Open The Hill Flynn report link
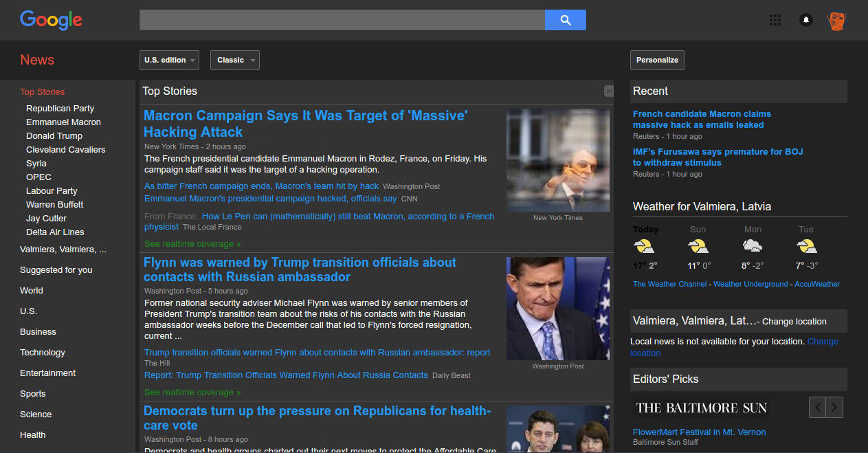 point(318,352)
